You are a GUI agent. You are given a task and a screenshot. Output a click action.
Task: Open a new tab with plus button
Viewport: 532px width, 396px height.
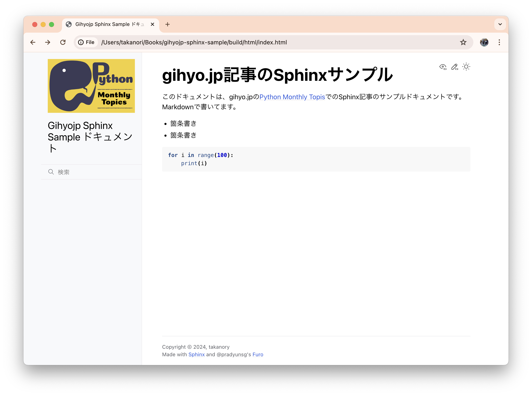coord(167,24)
